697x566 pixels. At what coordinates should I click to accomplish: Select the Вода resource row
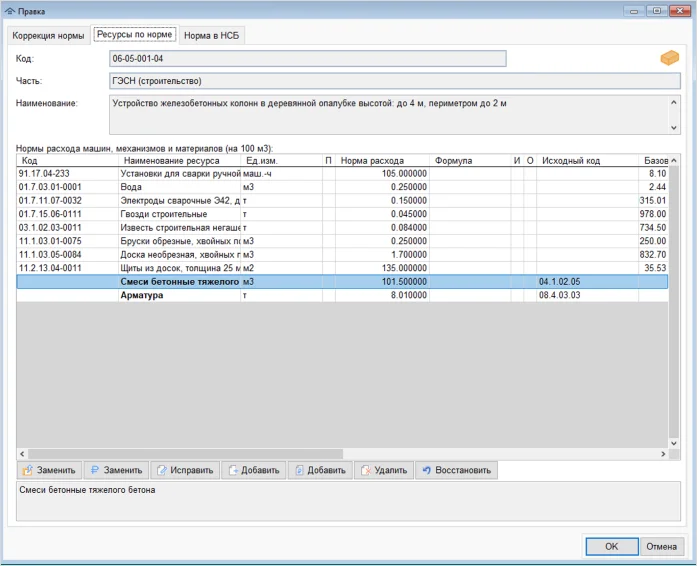tap(180, 187)
